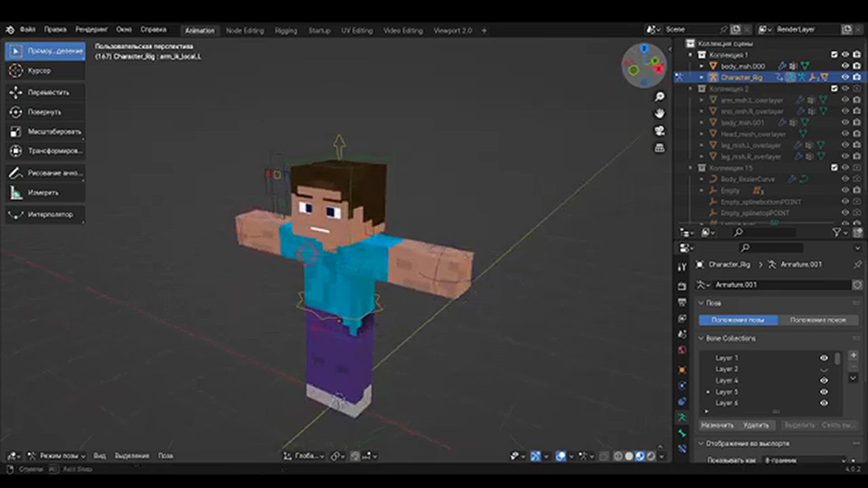This screenshot has height=488, width=868.
Task: Click the Armature.001 name input field
Action: (782, 285)
